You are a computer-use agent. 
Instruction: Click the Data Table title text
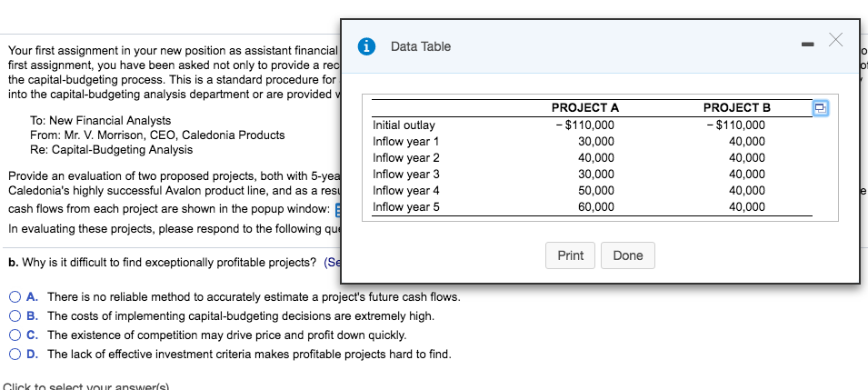(x=421, y=46)
